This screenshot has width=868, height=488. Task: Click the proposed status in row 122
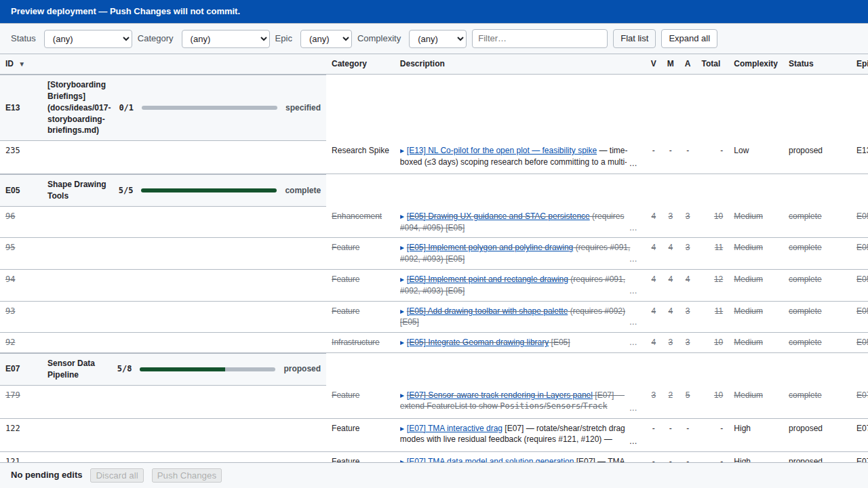805,428
